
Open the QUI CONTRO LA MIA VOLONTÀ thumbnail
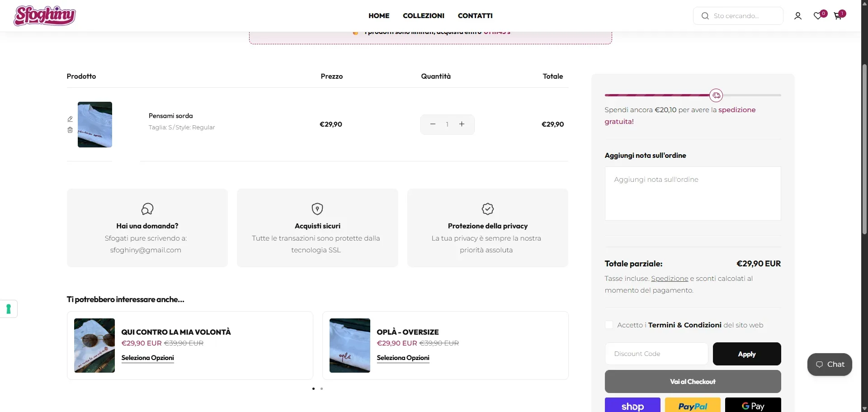pos(94,346)
